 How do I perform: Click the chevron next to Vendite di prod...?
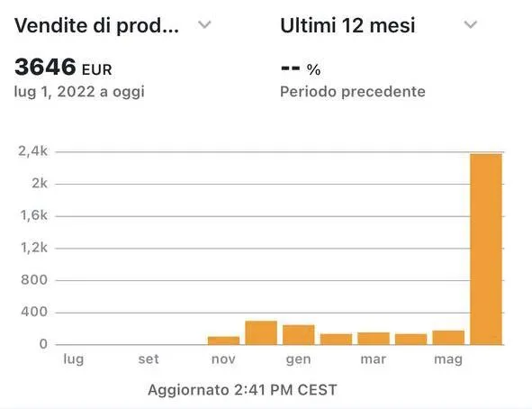click(204, 24)
